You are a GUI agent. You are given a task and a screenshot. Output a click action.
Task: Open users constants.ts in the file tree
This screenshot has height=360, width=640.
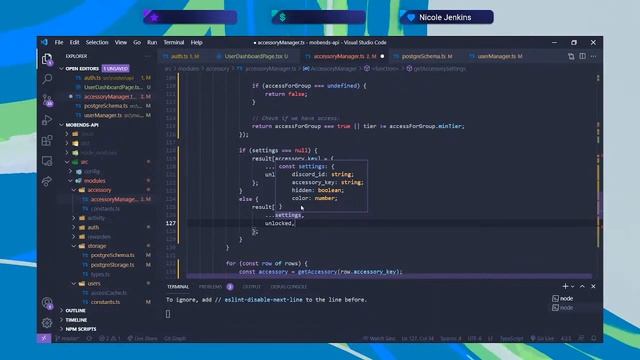[105, 302]
